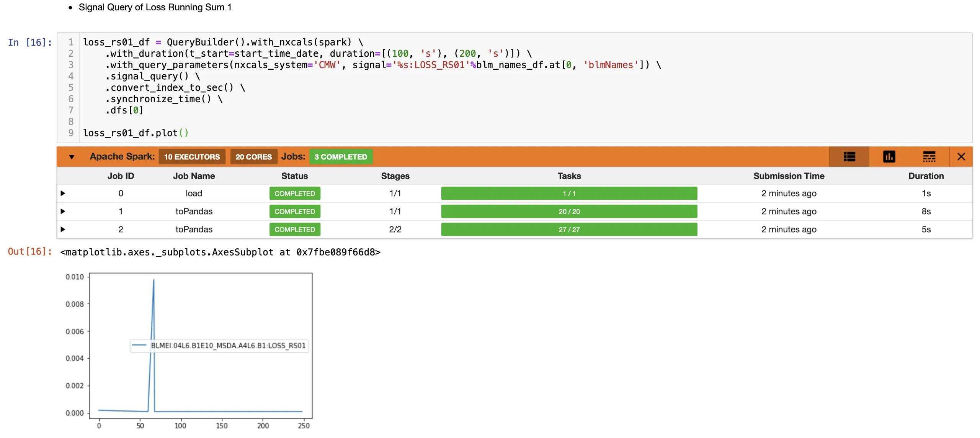The image size is (980, 438).
Task: Collapse the Apache Spark monitor panel
Action: click(72, 156)
